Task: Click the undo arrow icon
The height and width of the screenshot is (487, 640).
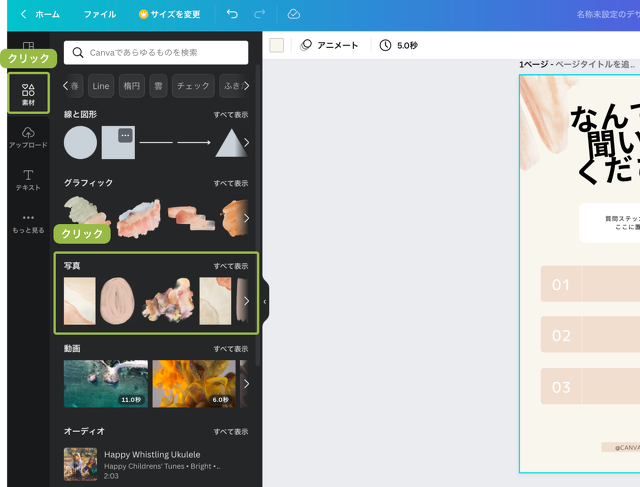Action: [x=232, y=15]
